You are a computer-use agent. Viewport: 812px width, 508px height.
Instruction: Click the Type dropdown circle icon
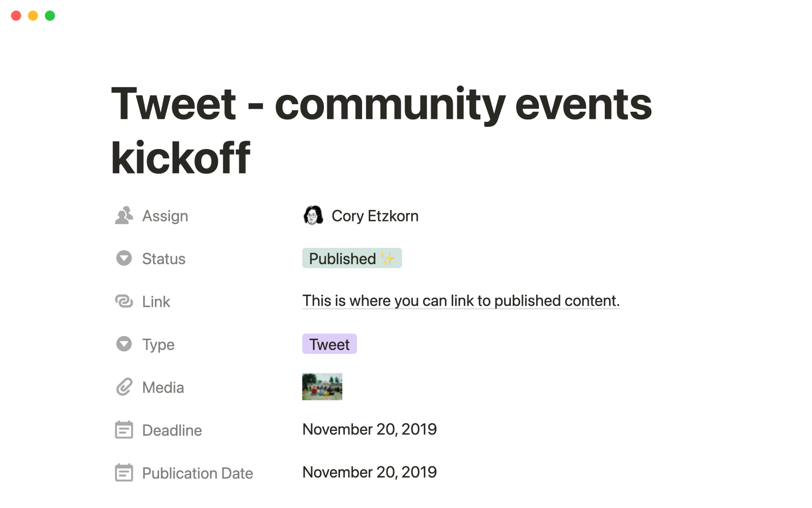(124, 344)
